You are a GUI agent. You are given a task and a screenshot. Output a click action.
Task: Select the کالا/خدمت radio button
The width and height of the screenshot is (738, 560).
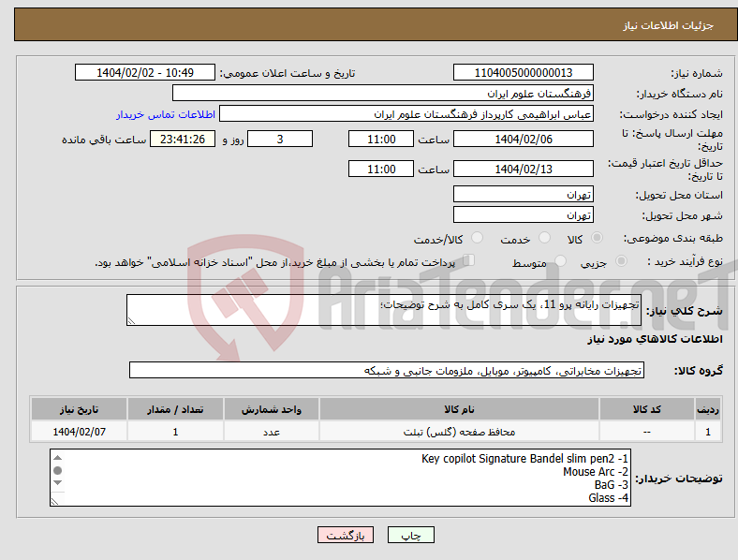tap(477, 238)
